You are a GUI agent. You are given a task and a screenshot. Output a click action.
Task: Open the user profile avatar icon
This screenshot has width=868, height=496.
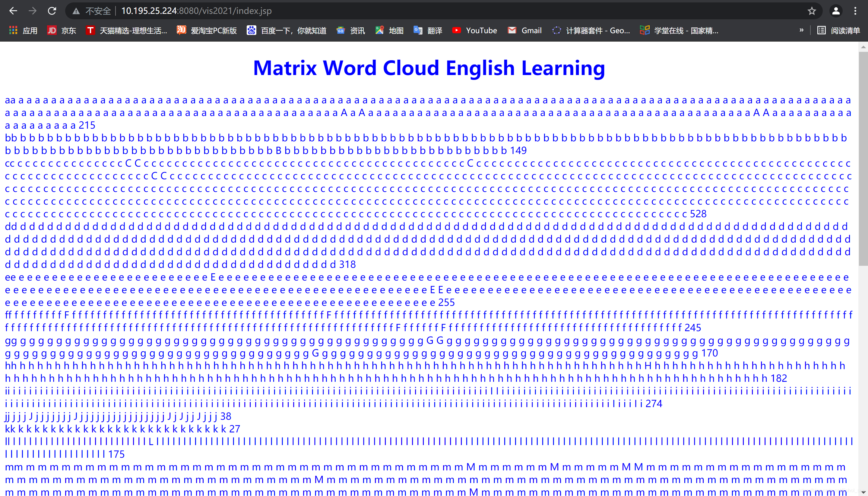pyautogui.click(x=836, y=11)
